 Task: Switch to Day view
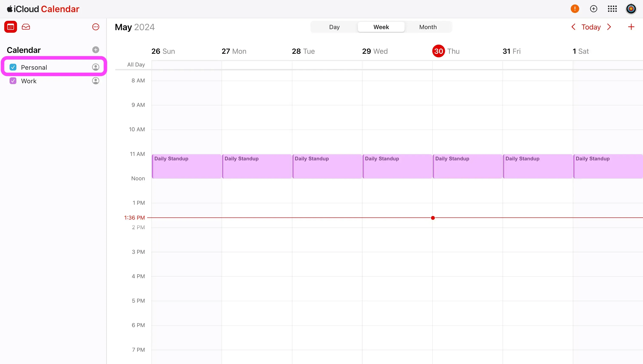point(334,27)
